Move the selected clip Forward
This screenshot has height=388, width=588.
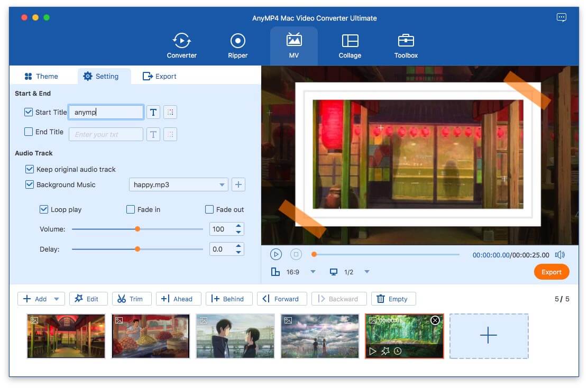[x=282, y=299]
